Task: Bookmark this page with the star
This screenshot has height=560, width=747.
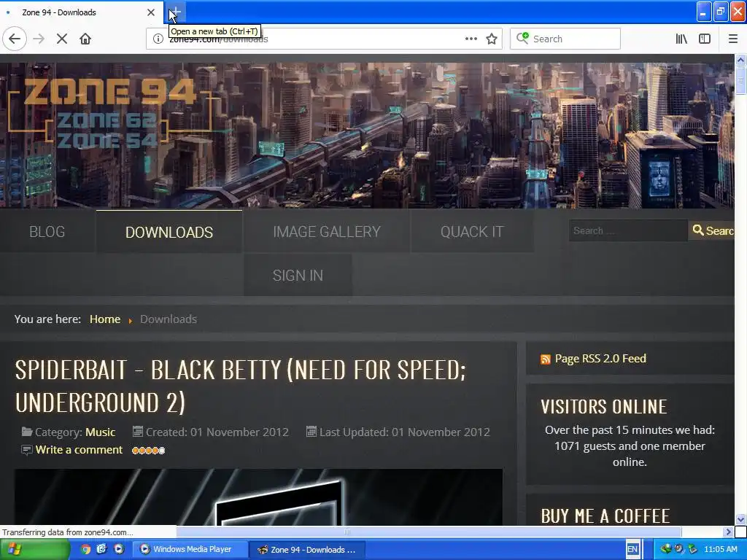Action: pos(492,39)
